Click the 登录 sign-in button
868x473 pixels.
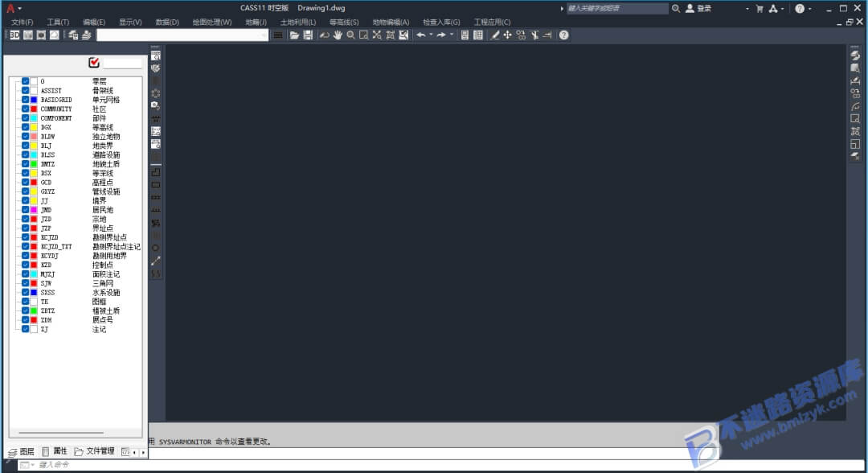point(698,8)
